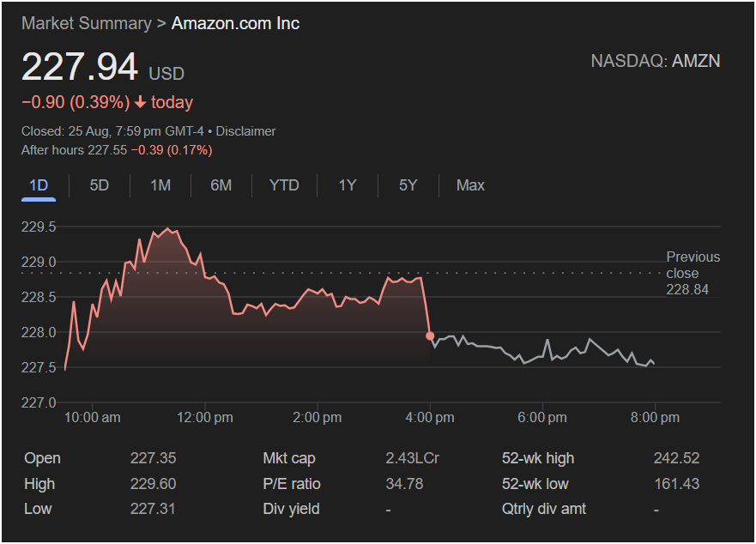
Task: Open the 5Y time range tab
Action: 408,185
